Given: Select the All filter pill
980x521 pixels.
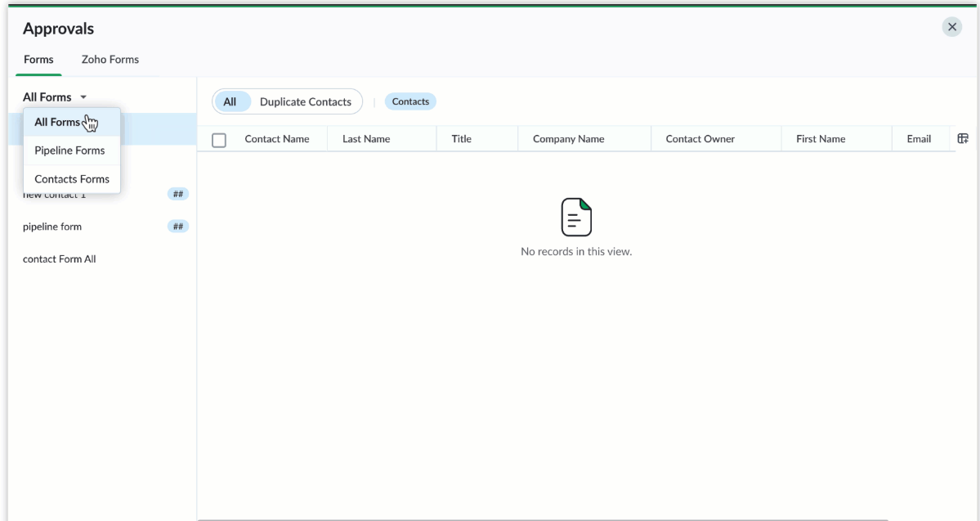Looking at the screenshot, I should point(230,102).
